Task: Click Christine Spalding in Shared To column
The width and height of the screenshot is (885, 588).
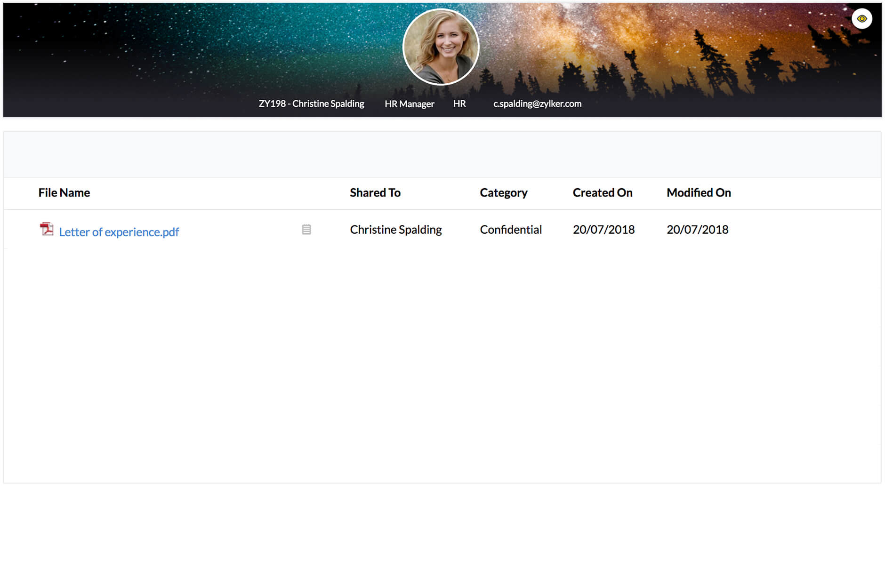Action: point(395,230)
